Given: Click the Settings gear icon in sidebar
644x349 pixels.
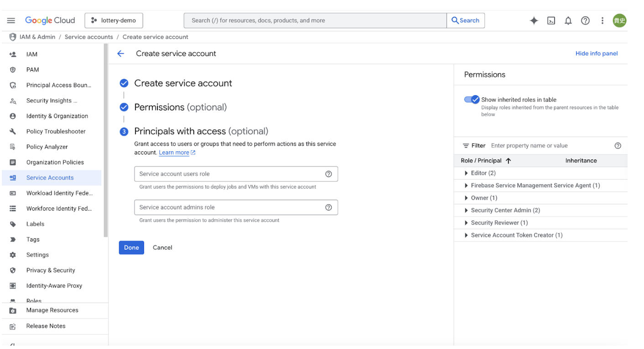Looking at the screenshot, I should click(13, 255).
